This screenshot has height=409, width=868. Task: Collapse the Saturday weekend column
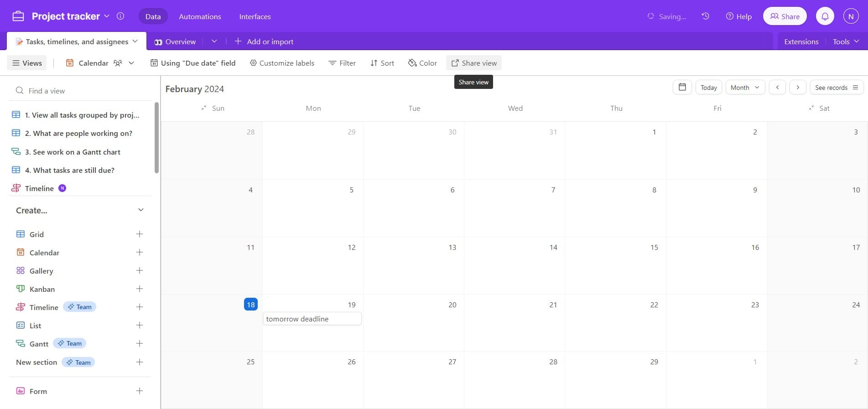811,108
